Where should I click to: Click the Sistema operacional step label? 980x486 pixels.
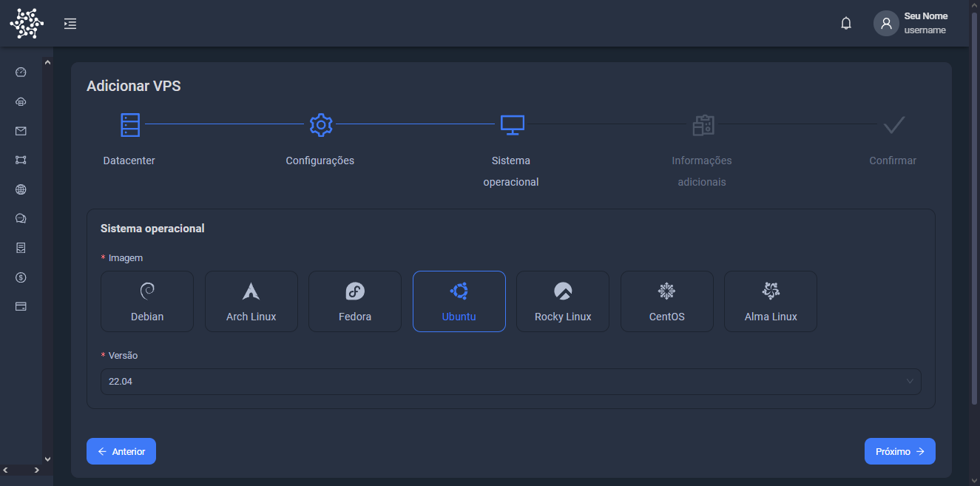[511, 171]
